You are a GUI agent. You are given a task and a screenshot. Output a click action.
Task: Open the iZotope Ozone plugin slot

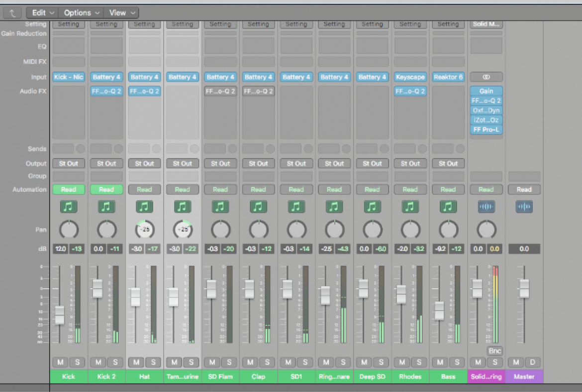click(x=486, y=120)
